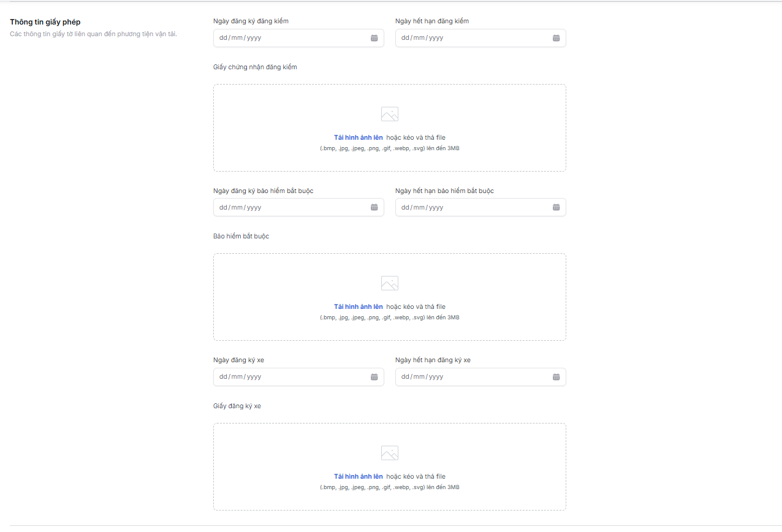Select the Ngày hết hạn bảo hiểm bắt buộc date input

coord(470,207)
